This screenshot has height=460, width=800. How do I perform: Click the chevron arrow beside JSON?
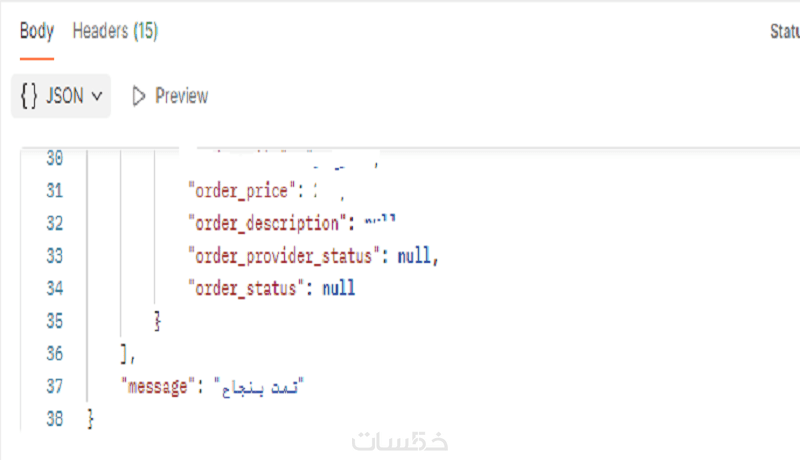tap(97, 96)
